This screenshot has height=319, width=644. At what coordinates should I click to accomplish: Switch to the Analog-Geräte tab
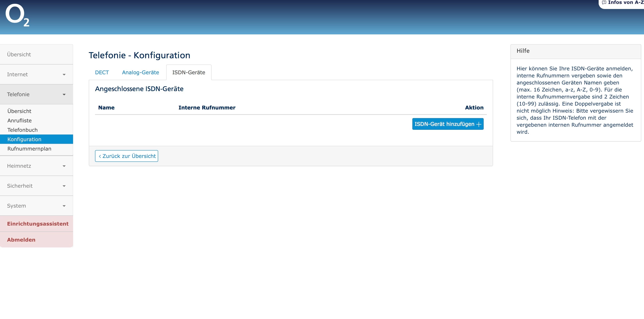pos(140,73)
